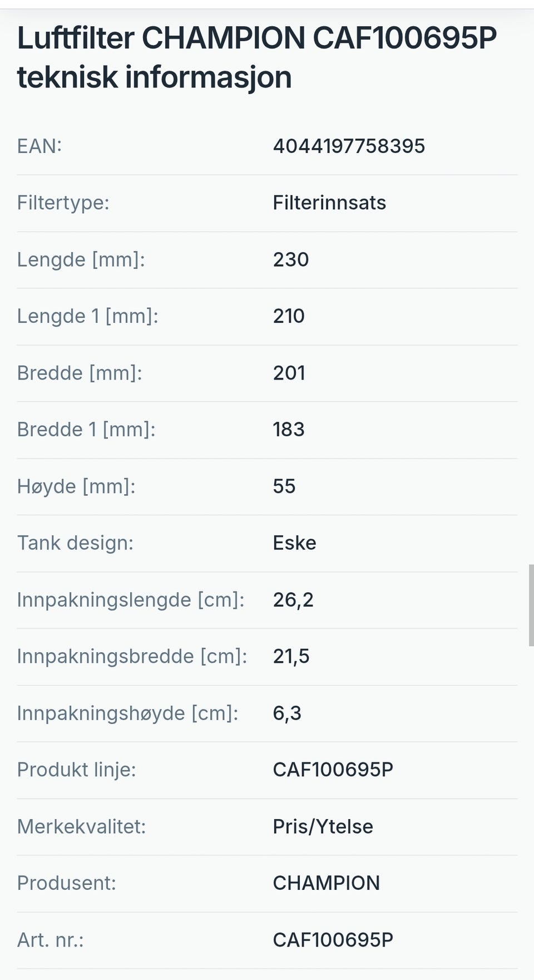Click the heading Luftfilter CHAMPION CAF100695P teknisk informasjon
This screenshot has width=534, height=980.
coord(257,57)
